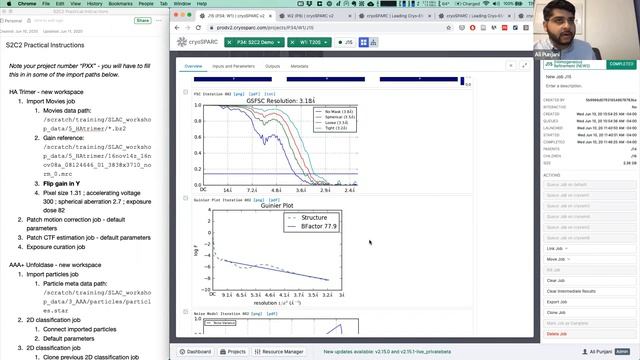Open the Resource Manager
The image size is (640, 360).
(279, 351)
